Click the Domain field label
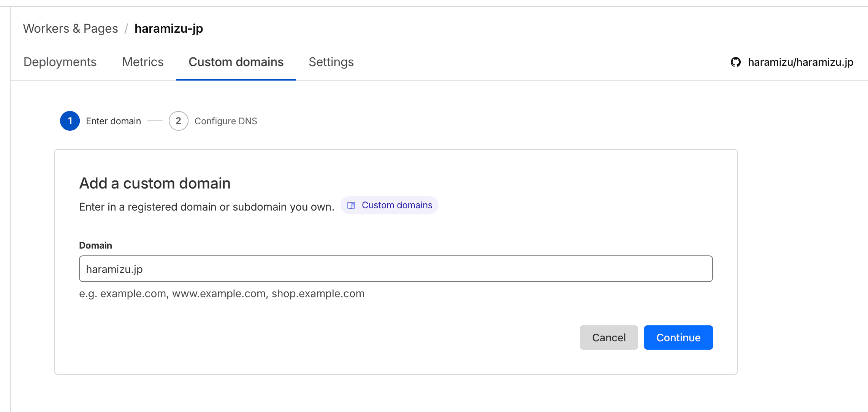 pos(95,245)
